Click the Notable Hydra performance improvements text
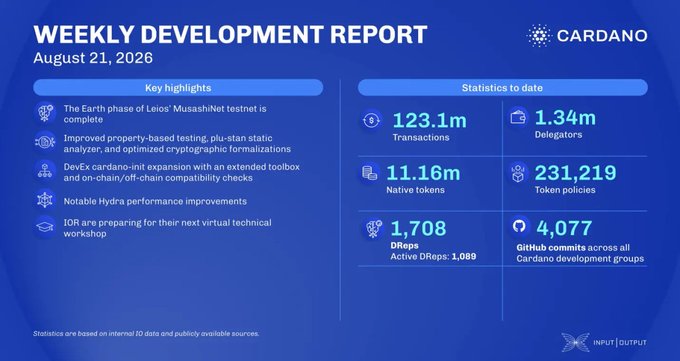680x361 pixels. point(155,201)
